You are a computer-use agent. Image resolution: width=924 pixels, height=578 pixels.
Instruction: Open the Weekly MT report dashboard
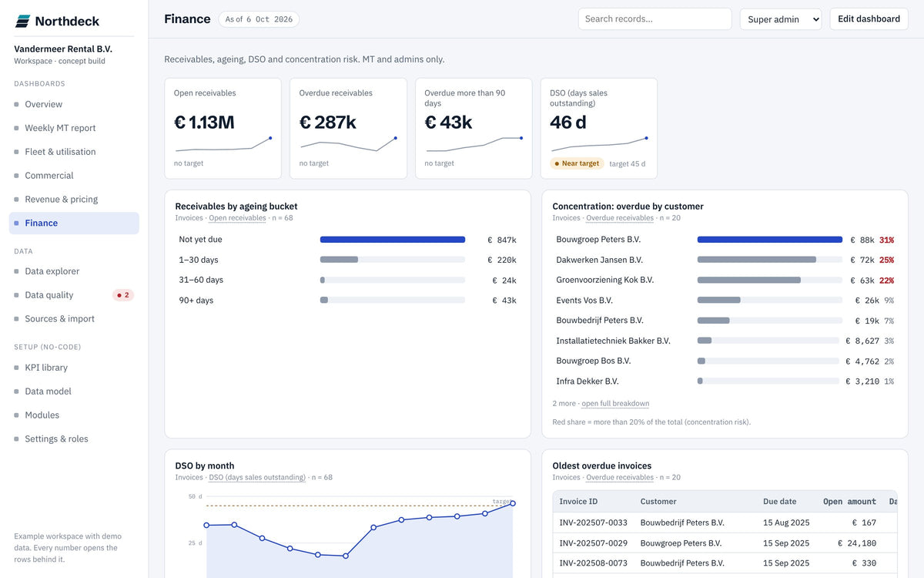74,128
